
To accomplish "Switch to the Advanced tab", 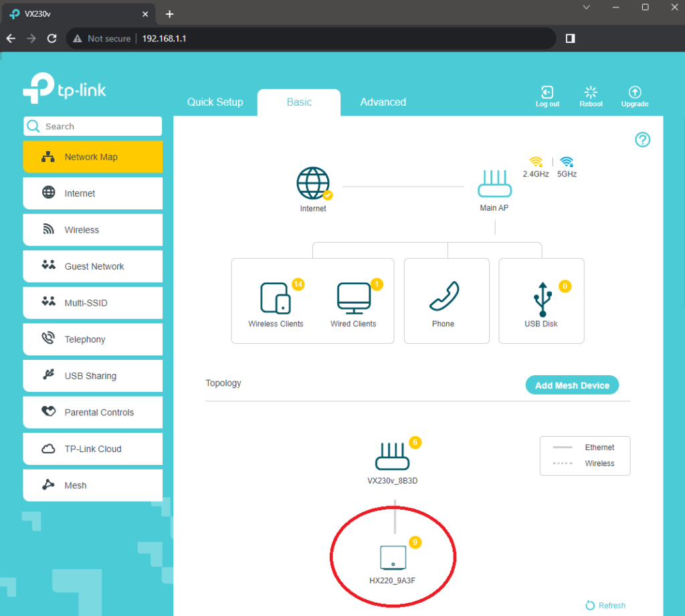I will tap(383, 102).
